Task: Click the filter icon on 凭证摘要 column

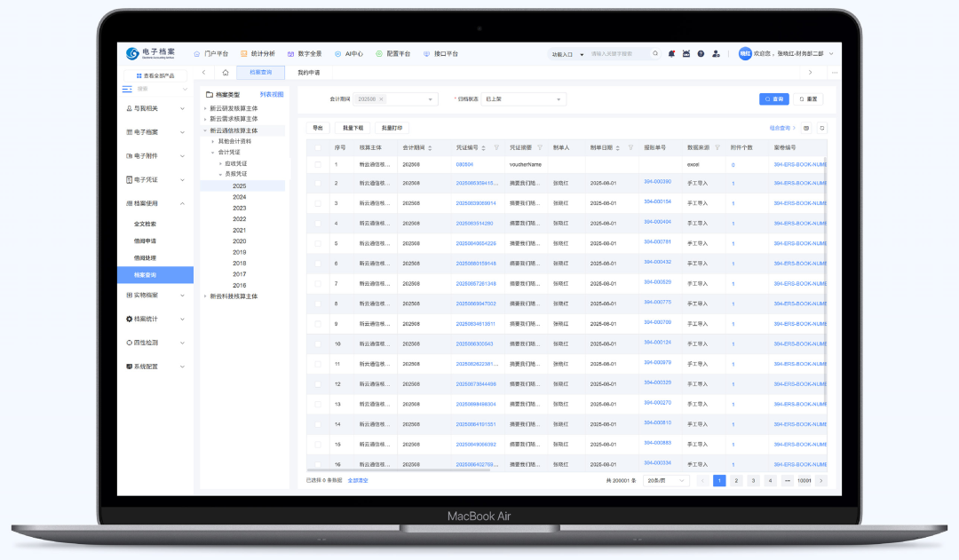Action: 540,147
